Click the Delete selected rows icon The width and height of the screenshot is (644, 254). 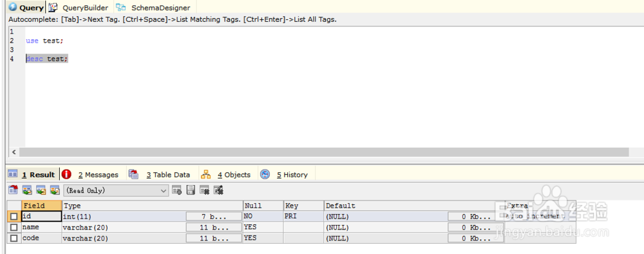click(x=204, y=190)
